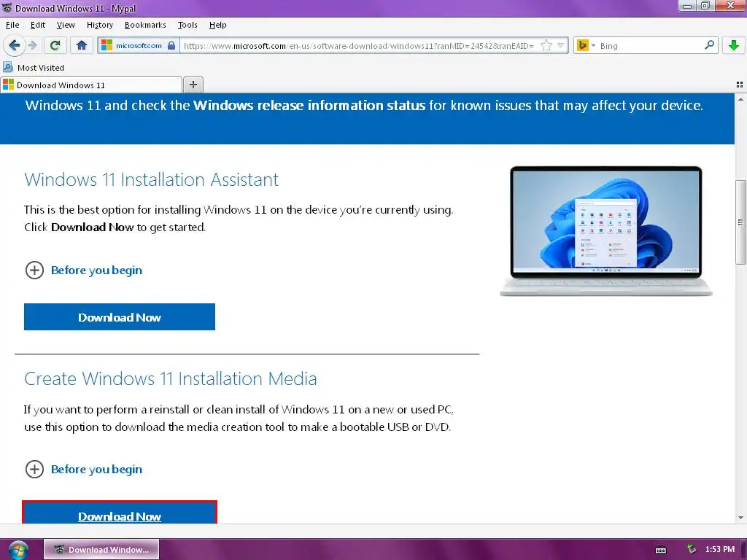
Task: Click the Windows logo favicon on the tab
Action: (8, 85)
